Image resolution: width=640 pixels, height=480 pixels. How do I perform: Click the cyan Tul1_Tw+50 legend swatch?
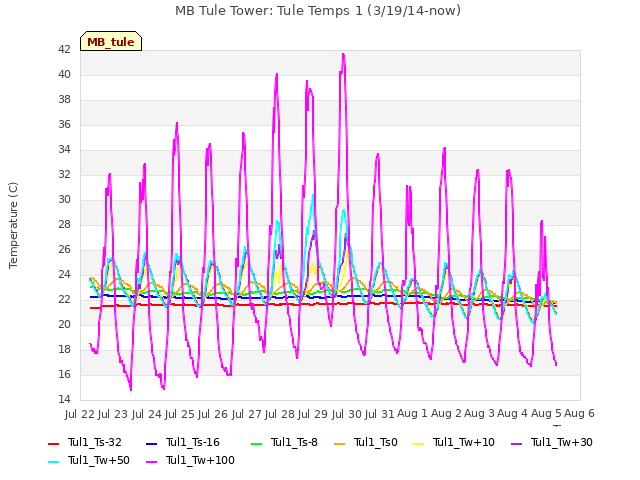[53, 462]
